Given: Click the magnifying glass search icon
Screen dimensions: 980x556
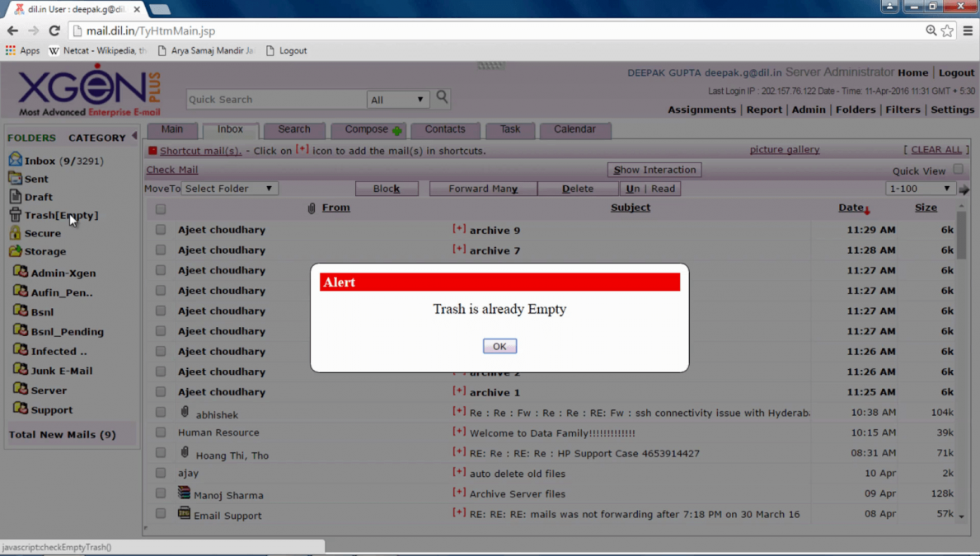Looking at the screenshot, I should [x=441, y=98].
